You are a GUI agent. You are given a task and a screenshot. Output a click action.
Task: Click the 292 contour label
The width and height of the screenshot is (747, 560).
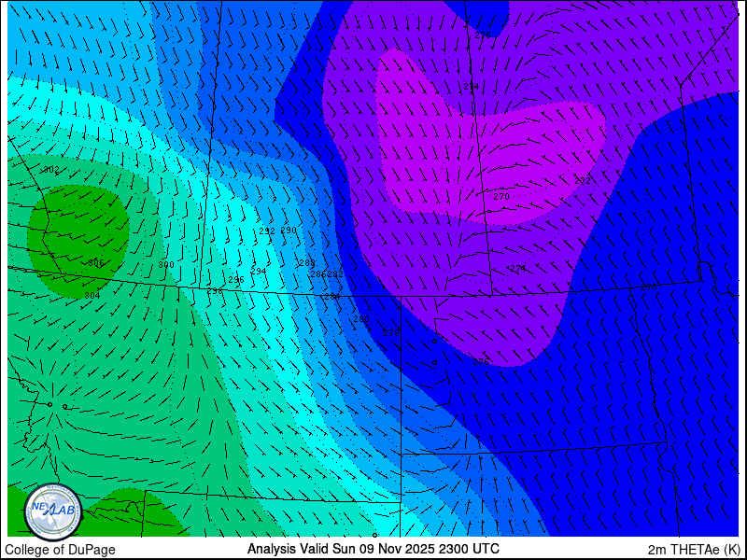267,231
